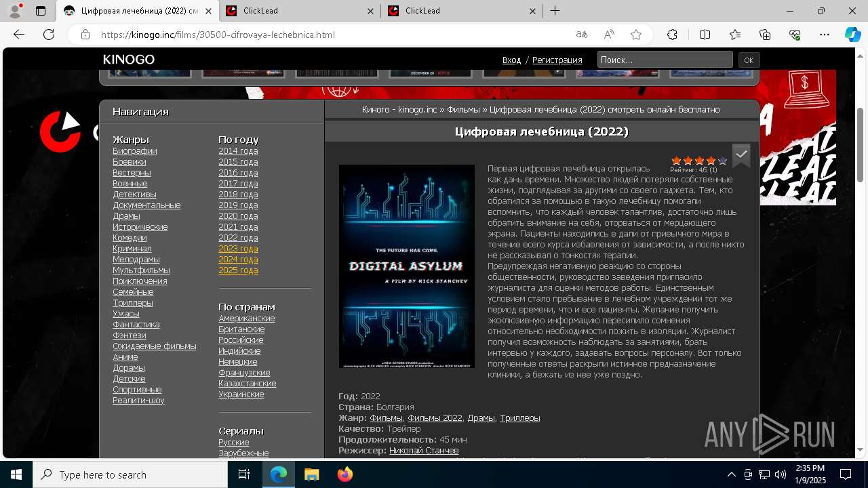Open a new tab with plus
Image resolution: width=868 pixels, height=488 pixels.
[x=555, y=11]
